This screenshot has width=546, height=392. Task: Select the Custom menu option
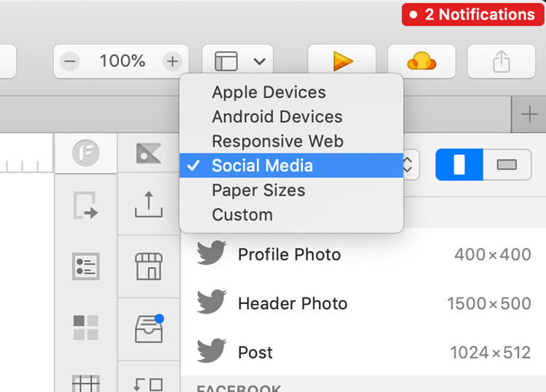tap(242, 215)
